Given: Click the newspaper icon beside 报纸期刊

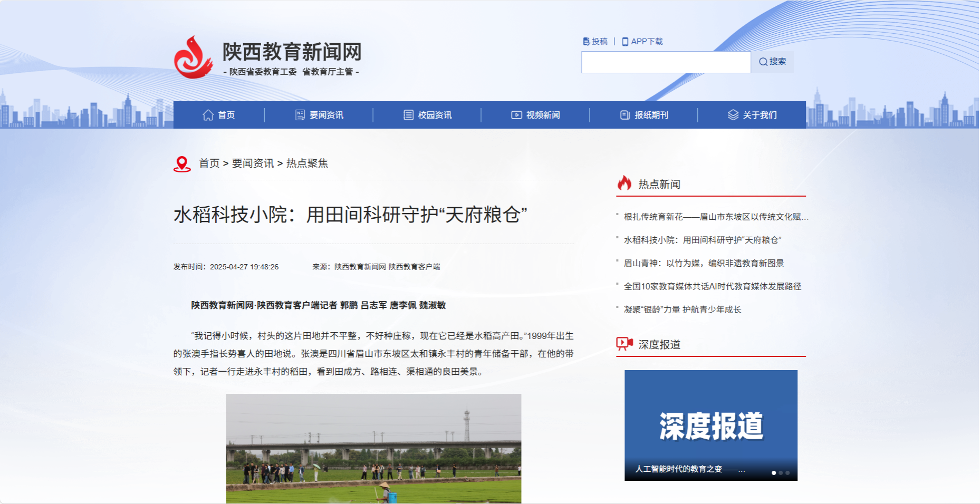Looking at the screenshot, I should (625, 115).
